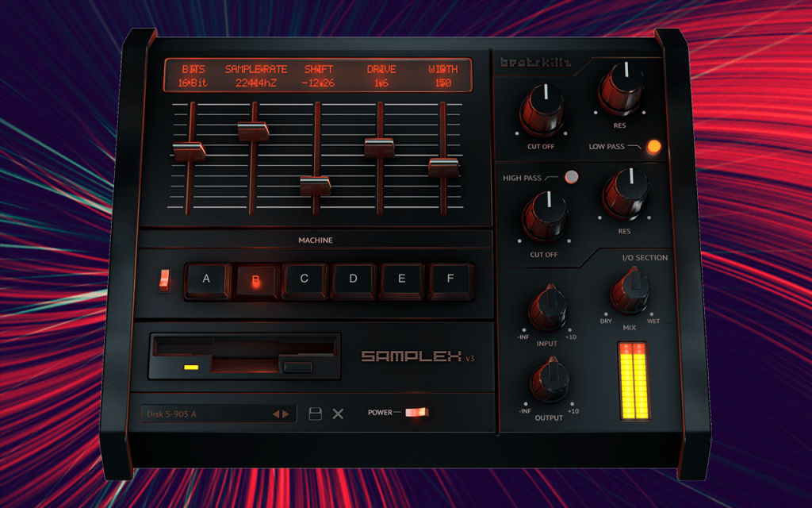812x508 pixels.
Task: Enable the LOW PASS filter light button
Action: point(654,147)
